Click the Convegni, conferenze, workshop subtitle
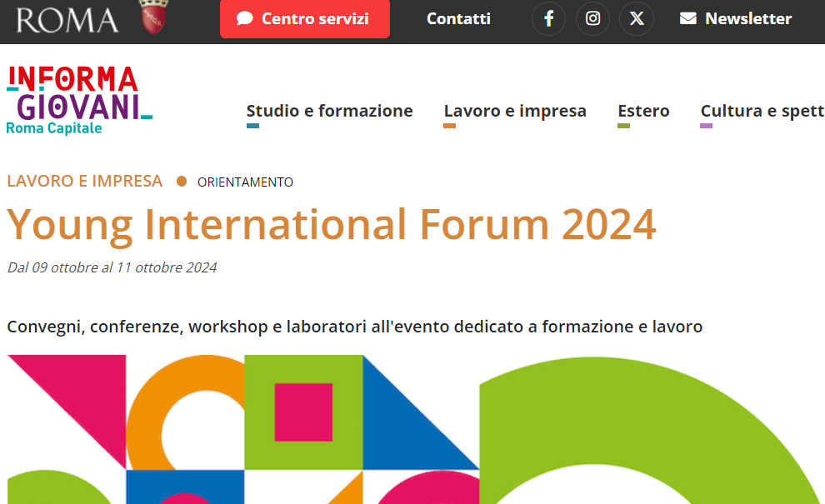This screenshot has width=825, height=504. pyautogui.click(x=355, y=327)
